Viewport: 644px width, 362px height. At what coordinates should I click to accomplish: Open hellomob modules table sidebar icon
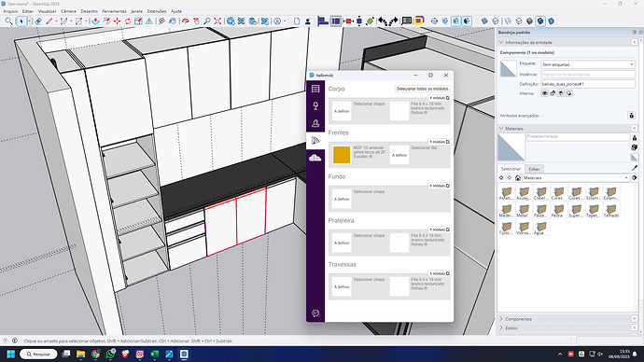[315, 89]
